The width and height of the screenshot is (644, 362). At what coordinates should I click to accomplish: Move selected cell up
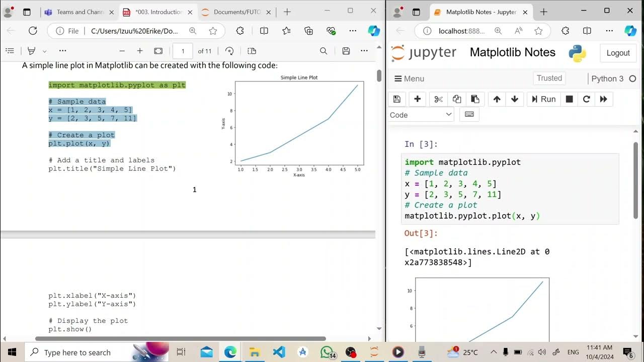[497, 99]
